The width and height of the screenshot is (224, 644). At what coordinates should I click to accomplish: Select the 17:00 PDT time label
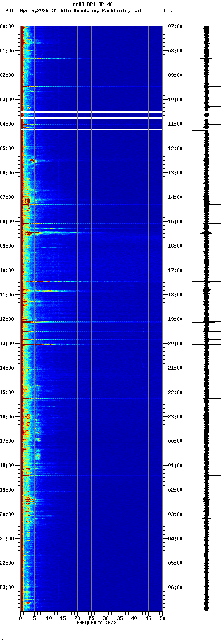[7, 441]
